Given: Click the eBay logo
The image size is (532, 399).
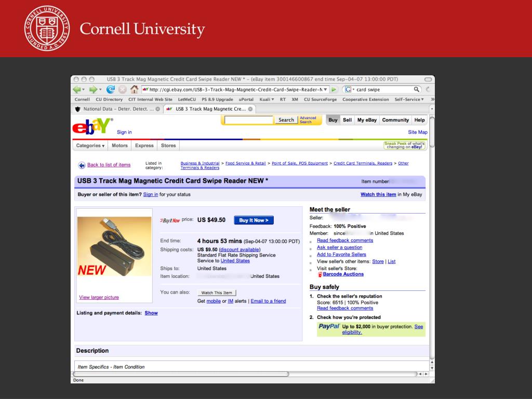Looking at the screenshot, I should [x=92, y=126].
